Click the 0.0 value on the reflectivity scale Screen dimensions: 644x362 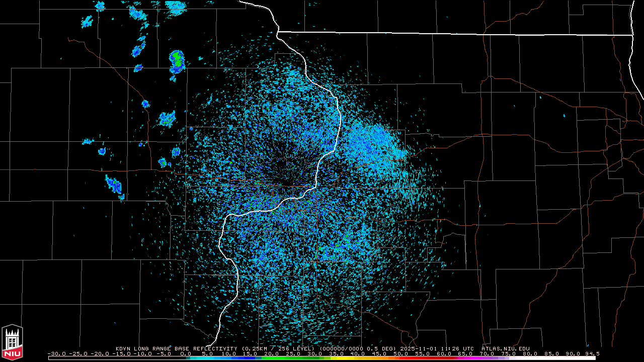186,354
